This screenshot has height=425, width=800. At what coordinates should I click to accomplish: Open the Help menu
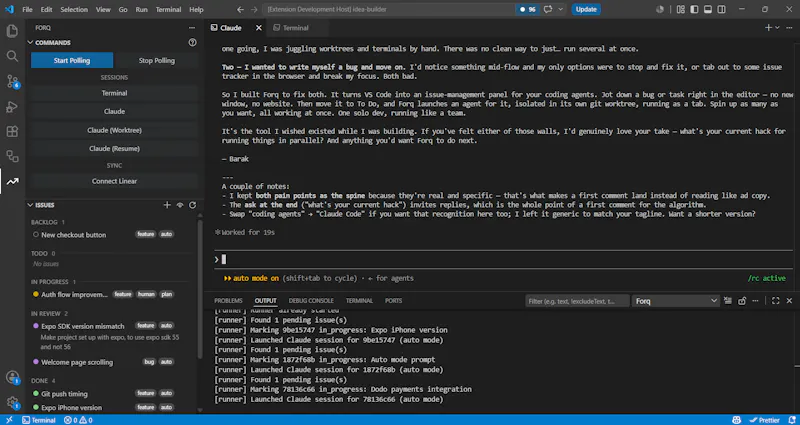(x=196, y=9)
